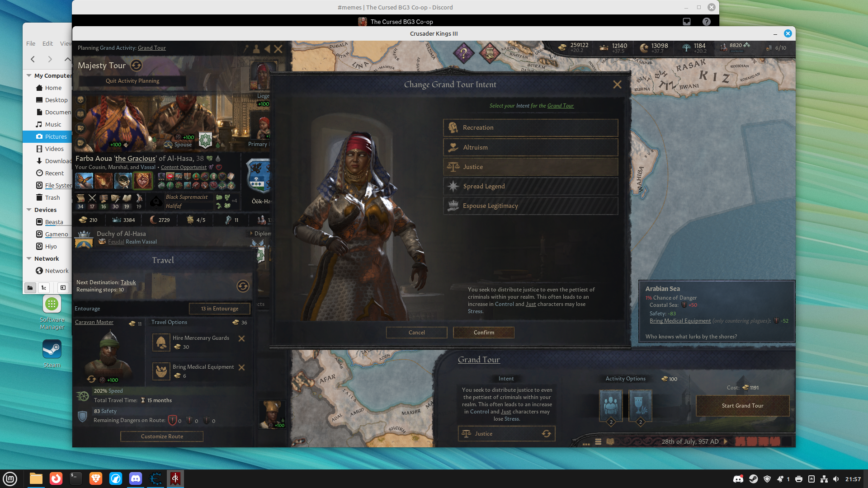
Task: Click the refresh icon beside Majesty Tour
Action: [136, 66]
